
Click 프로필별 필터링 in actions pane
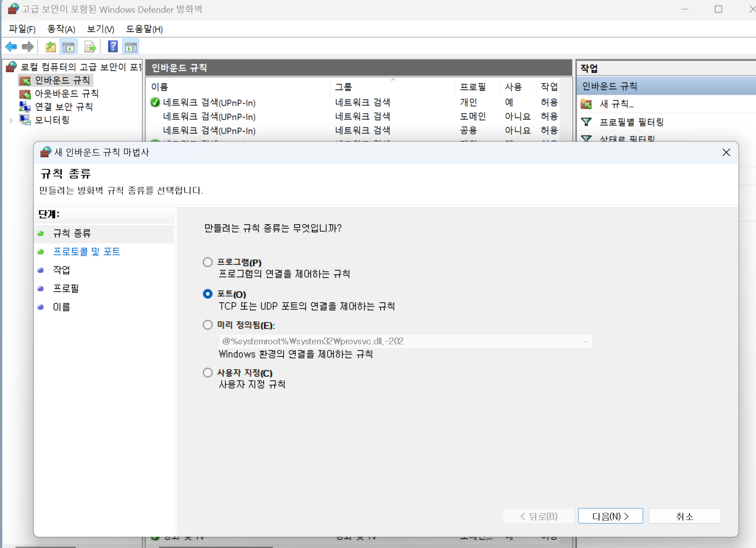[x=632, y=122]
